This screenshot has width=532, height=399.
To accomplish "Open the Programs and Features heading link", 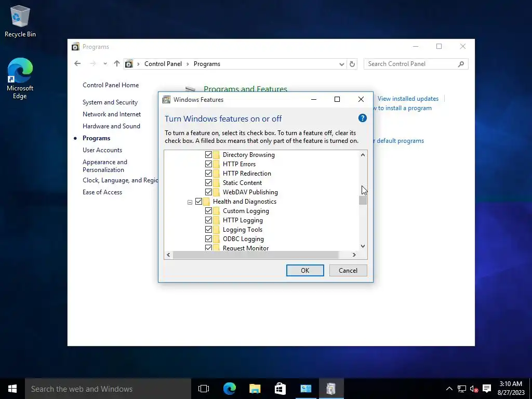I will click(x=245, y=88).
